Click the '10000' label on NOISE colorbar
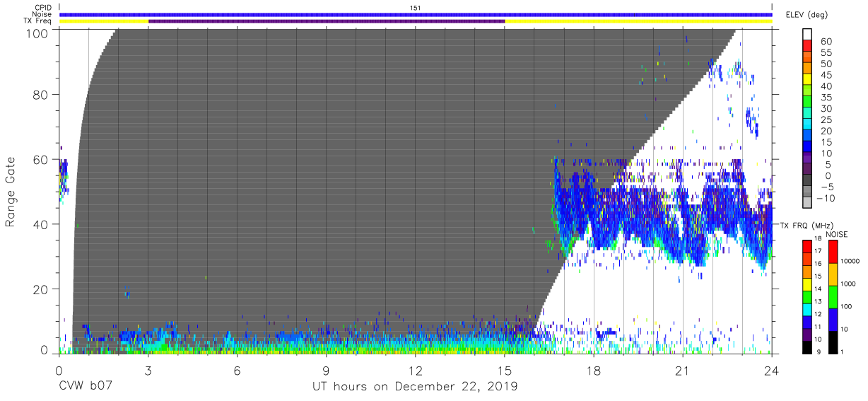This screenshot has height=401, width=868. pyautogui.click(x=851, y=261)
